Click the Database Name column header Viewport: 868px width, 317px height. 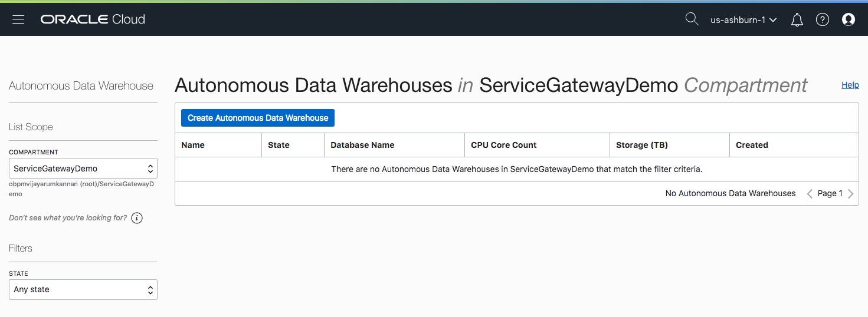(x=362, y=145)
